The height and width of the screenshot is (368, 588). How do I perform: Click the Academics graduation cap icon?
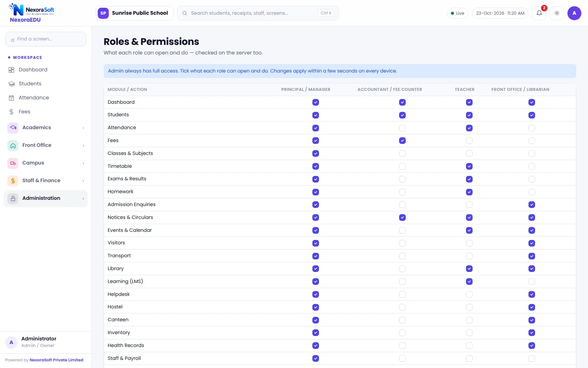pyautogui.click(x=13, y=128)
